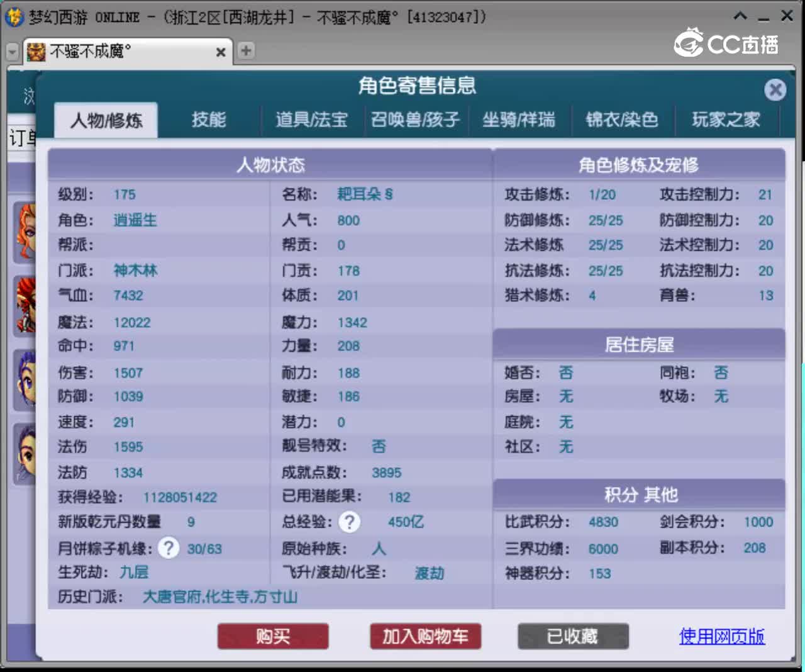Image resolution: width=805 pixels, height=672 pixels.
Task: Select the first orange-haired character avatar
Action: coord(25,233)
